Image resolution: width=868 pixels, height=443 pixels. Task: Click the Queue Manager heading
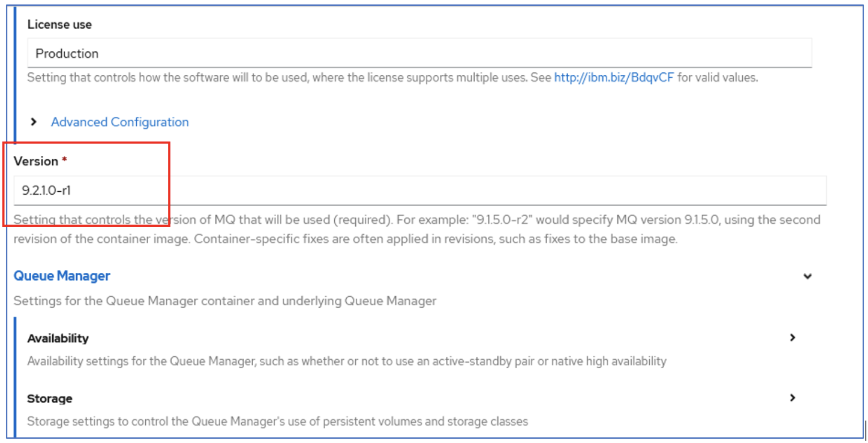point(62,276)
